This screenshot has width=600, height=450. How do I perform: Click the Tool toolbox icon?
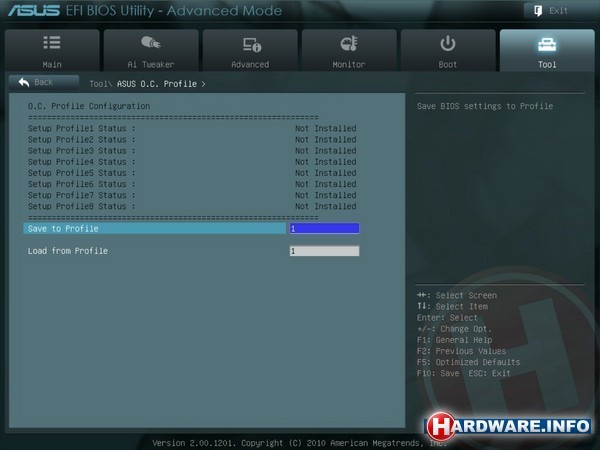pos(547,44)
